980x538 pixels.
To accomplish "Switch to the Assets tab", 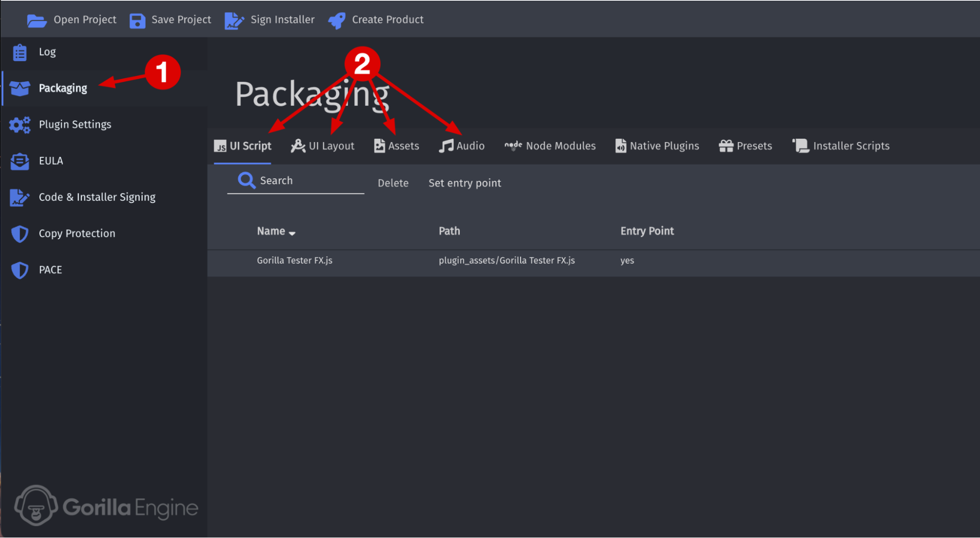I will 397,146.
